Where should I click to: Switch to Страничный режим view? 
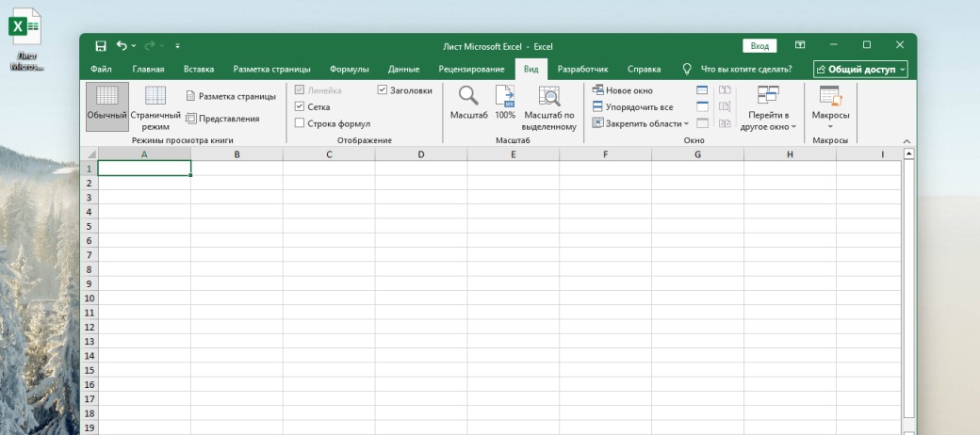(155, 96)
